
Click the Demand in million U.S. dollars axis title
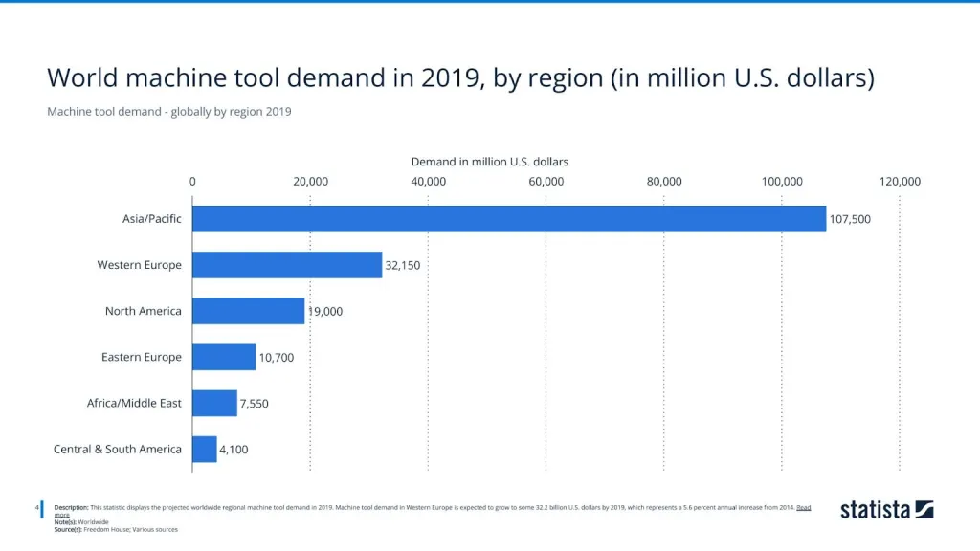coord(489,162)
